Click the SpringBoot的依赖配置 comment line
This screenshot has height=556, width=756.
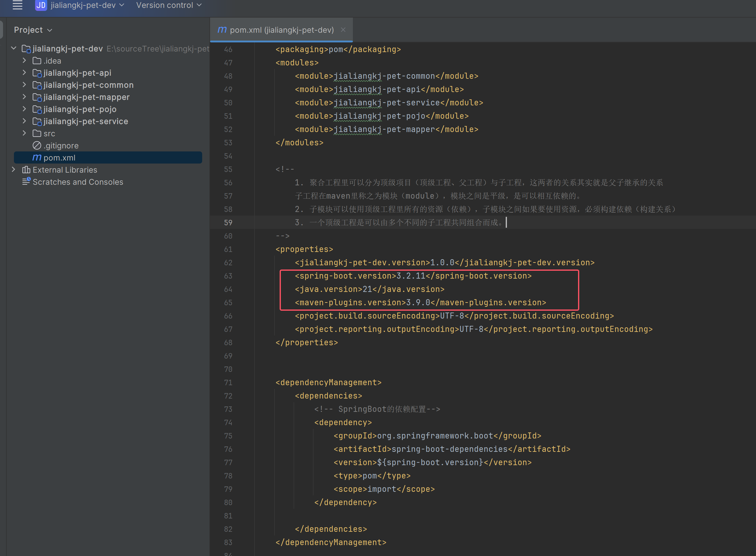coord(377,409)
